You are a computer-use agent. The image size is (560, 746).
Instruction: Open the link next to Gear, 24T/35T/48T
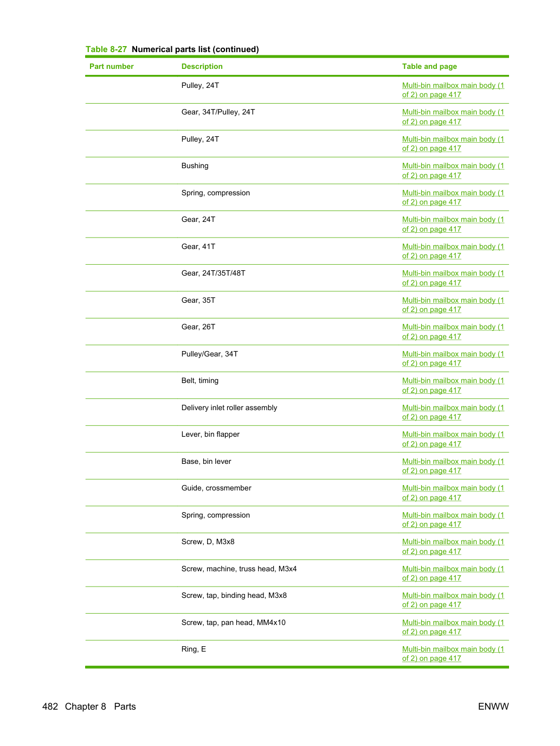point(453,278)
